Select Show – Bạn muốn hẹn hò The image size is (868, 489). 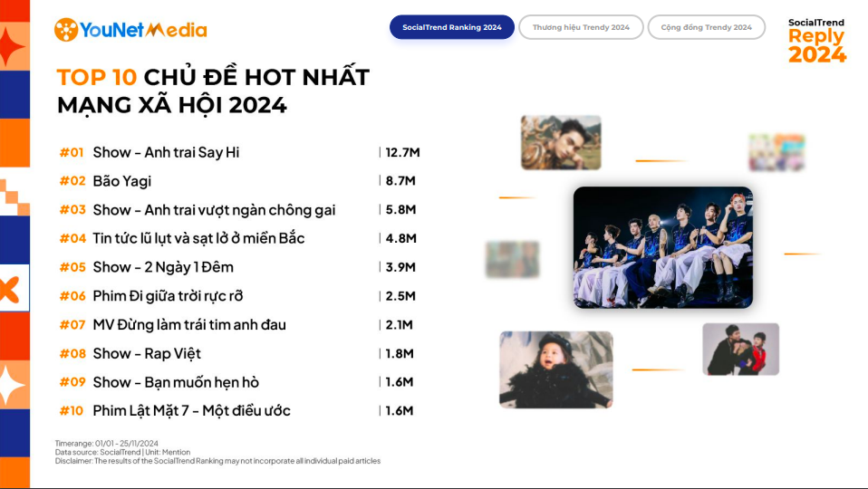coord(176,382)
